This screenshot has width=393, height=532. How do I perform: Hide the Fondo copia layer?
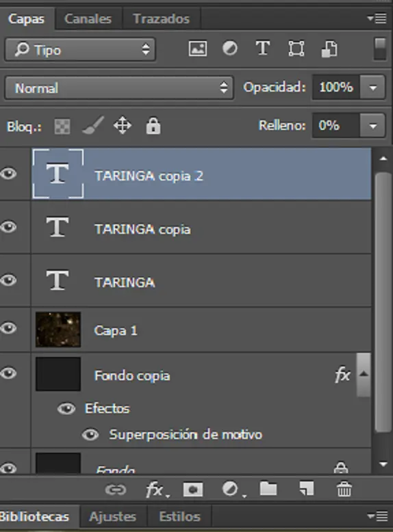coord(9,373)
